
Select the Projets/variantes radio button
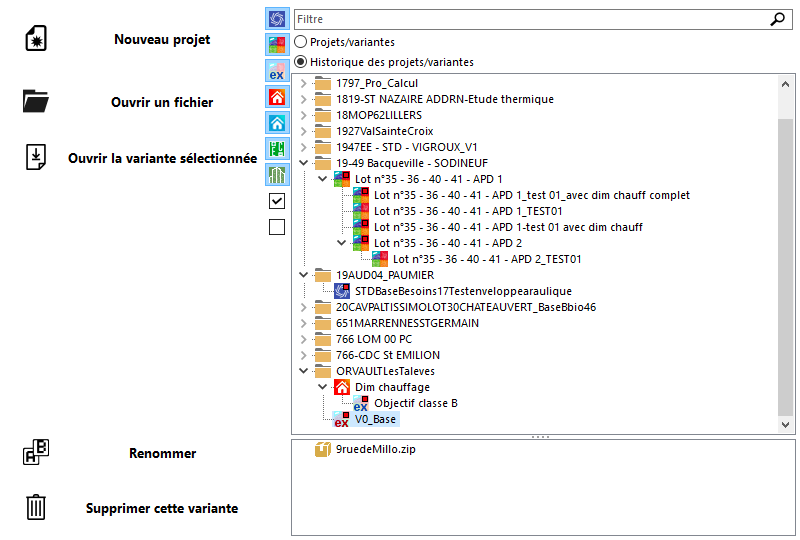301,42
